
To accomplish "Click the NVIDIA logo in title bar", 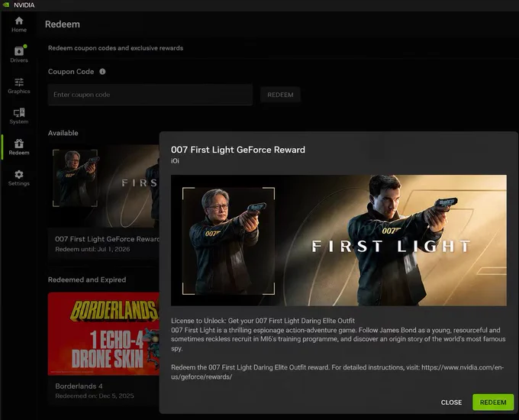I will tap(5, 5).
